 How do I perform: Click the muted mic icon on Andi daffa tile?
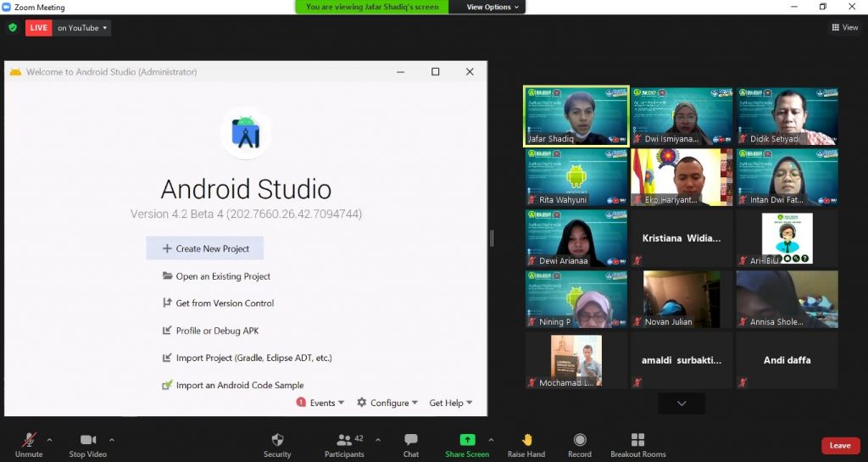[743, 382]
